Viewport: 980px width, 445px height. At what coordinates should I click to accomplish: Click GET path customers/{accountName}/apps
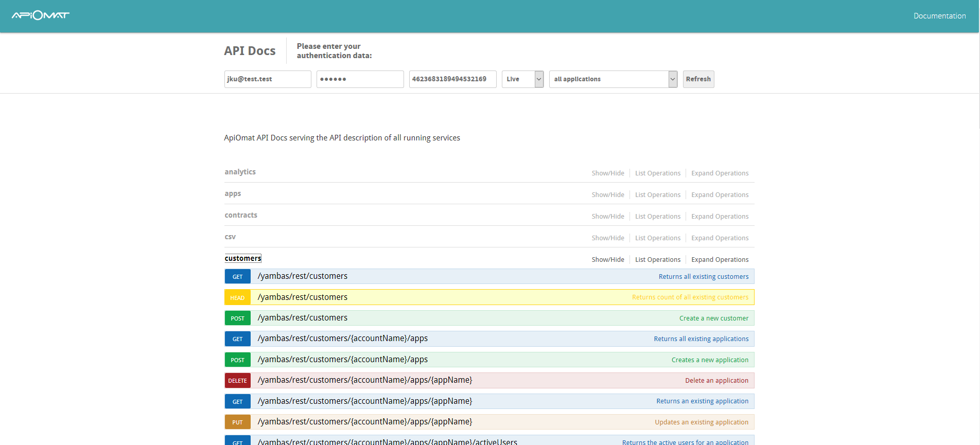(343, 339)
